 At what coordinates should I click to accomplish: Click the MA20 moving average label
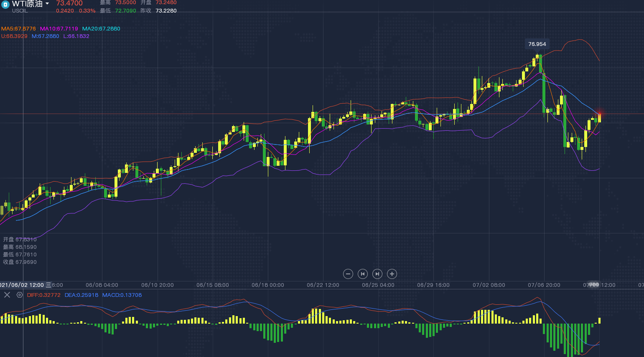point(101,29)
